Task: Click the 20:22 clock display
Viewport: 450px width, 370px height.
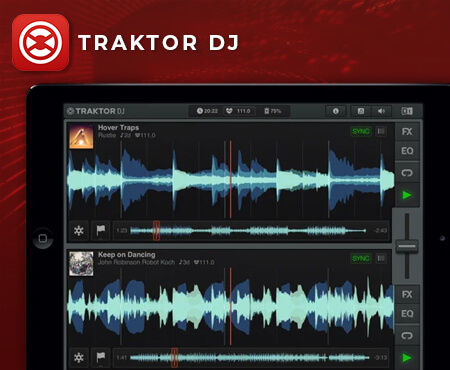Action: pyautogui.click(x=207, y=111)
